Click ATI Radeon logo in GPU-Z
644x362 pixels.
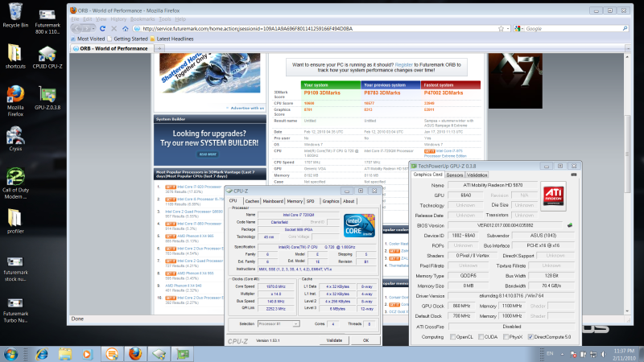pos(553,196)
